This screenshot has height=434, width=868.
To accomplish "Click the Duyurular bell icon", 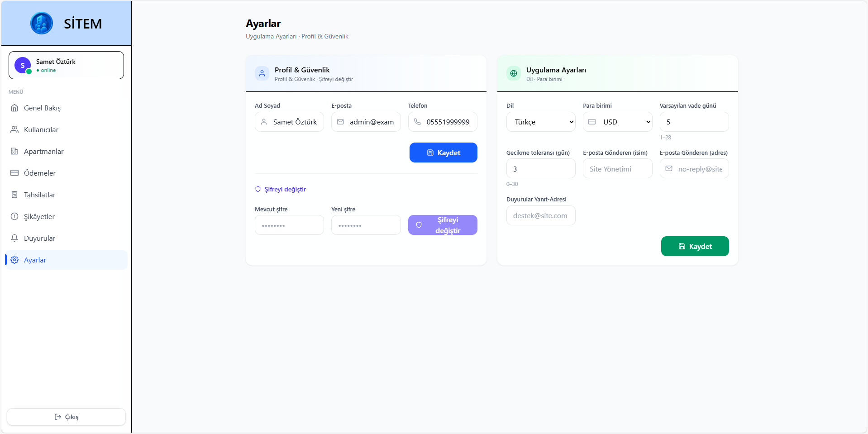I will 14,238.
